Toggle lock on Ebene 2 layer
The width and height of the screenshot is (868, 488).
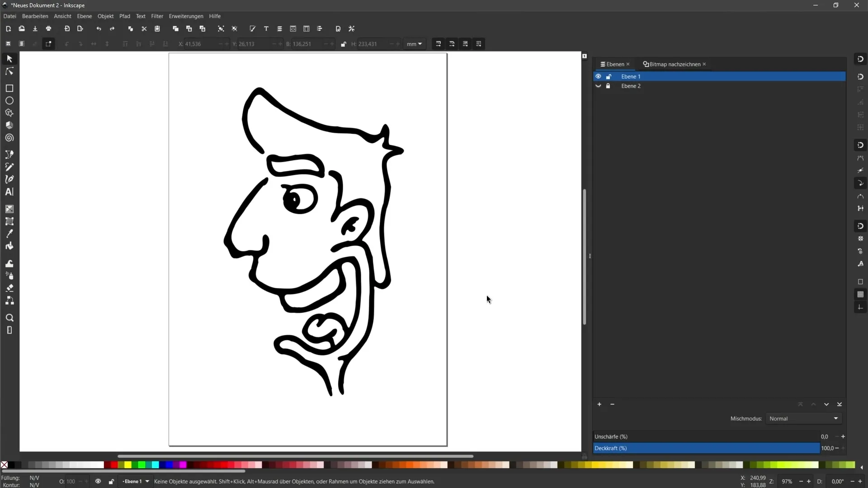point(608,86)
